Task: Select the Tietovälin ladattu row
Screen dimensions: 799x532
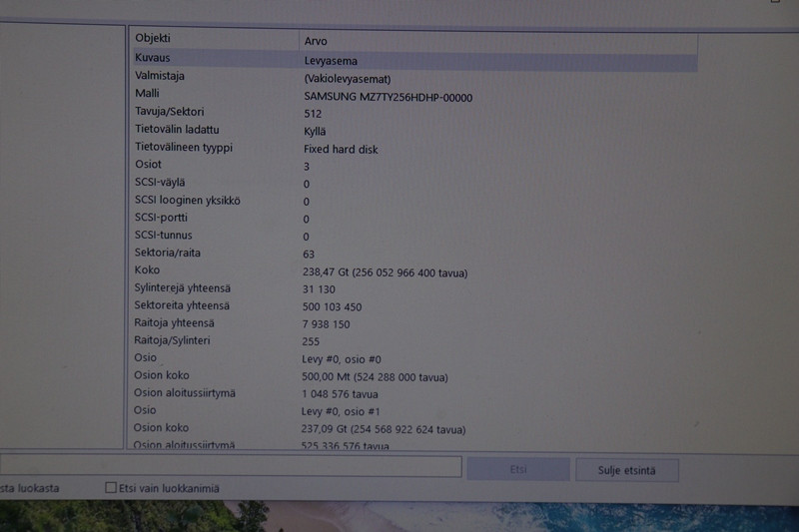Action: pyautogui.click(x=414, y=131)
